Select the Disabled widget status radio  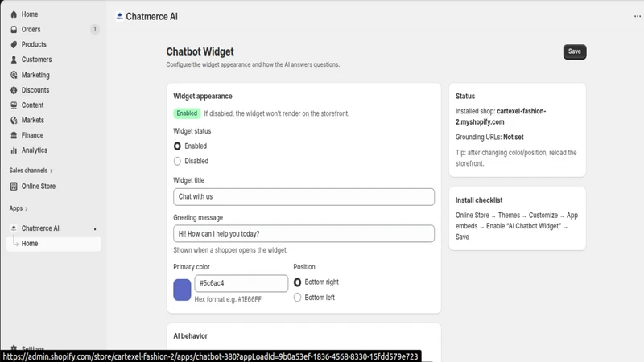(177, 162)
